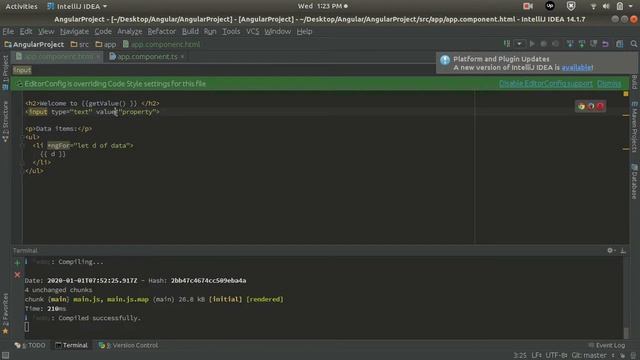
Task: Click the lock read-only status bar icon
Action: pyautogui.click(x=622, y=356)
